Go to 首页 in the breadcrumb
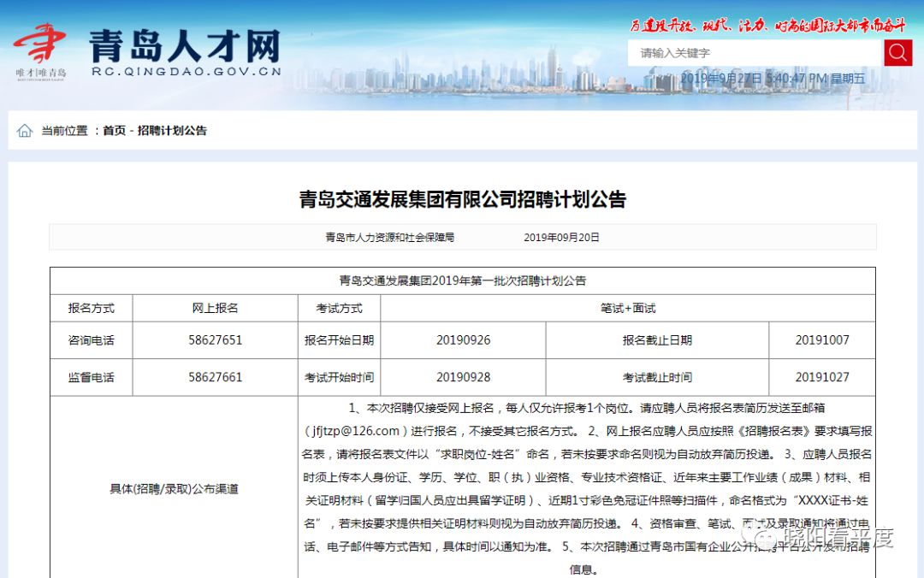The image size is (924, 578). click(115, 131)
